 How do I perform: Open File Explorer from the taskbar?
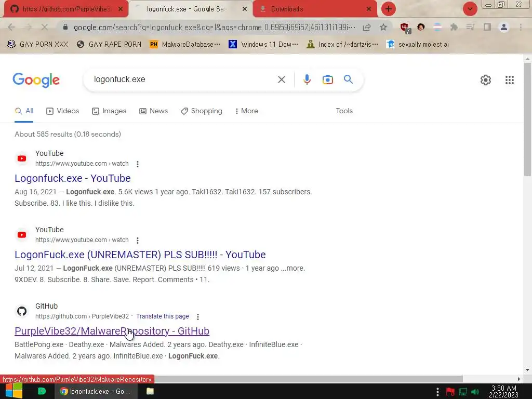pyautogui.click(x=150, y=391)
